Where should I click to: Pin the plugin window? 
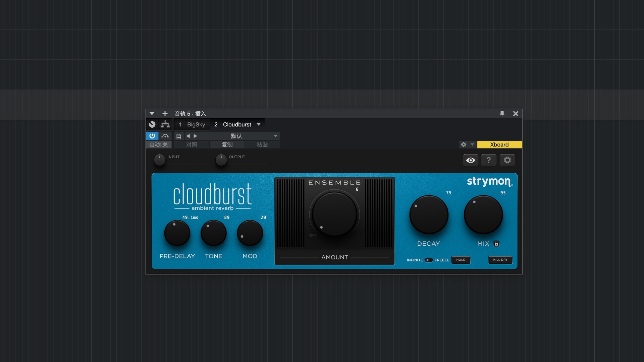click(x=502, y=114)
